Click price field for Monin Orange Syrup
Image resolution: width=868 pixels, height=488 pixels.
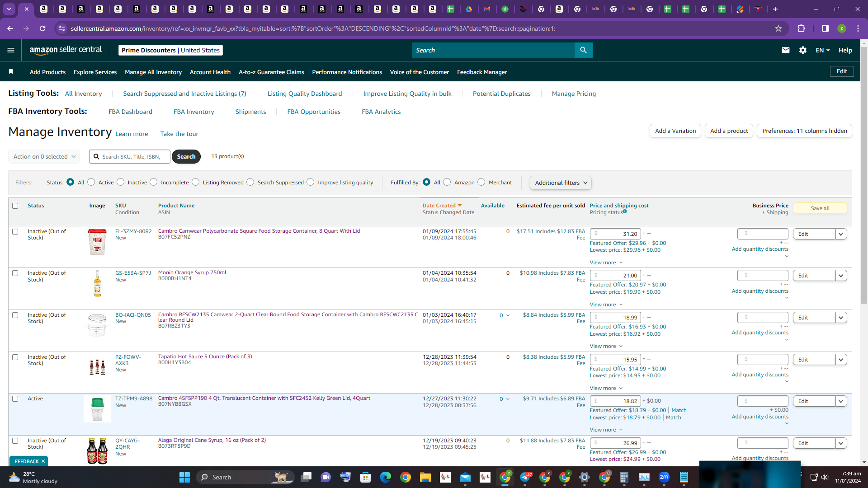615,276
